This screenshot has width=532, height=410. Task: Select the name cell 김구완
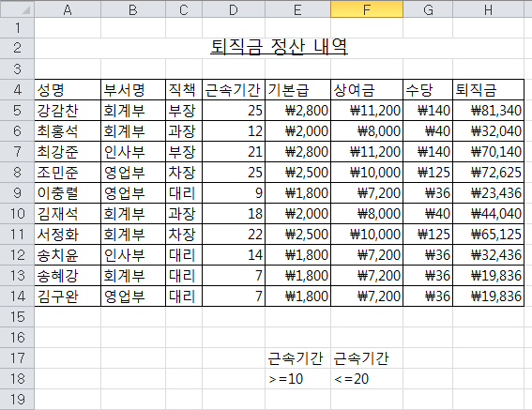click(x=68, y=296)
